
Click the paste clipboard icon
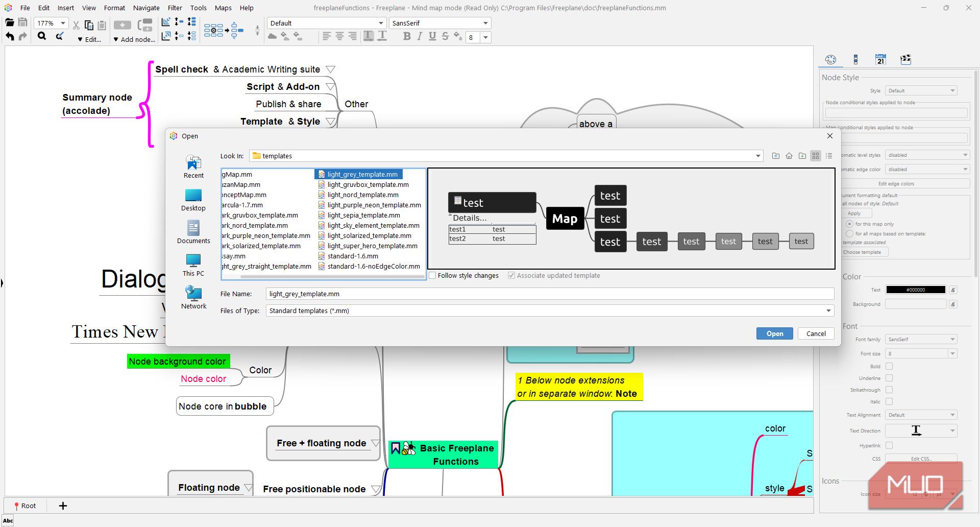pos(102,25)
